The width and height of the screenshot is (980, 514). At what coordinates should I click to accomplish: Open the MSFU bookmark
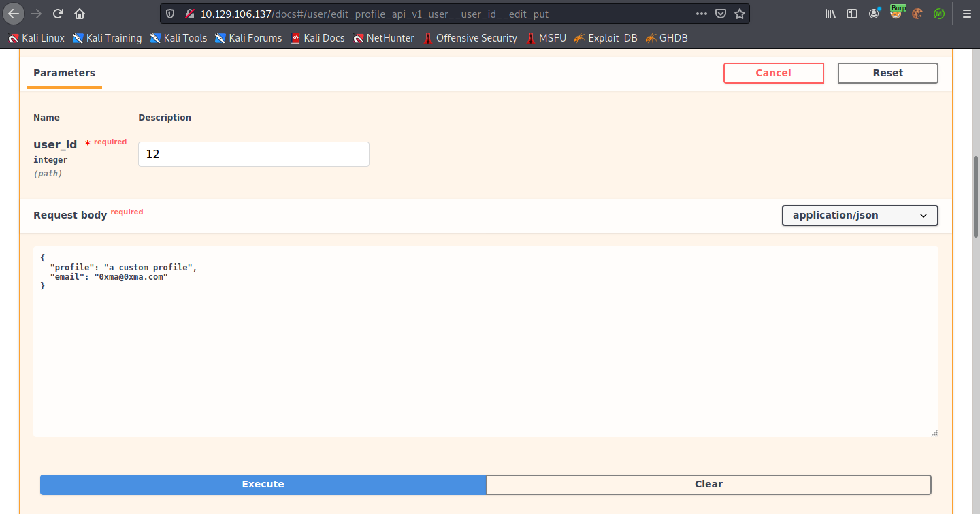(546, 38)
